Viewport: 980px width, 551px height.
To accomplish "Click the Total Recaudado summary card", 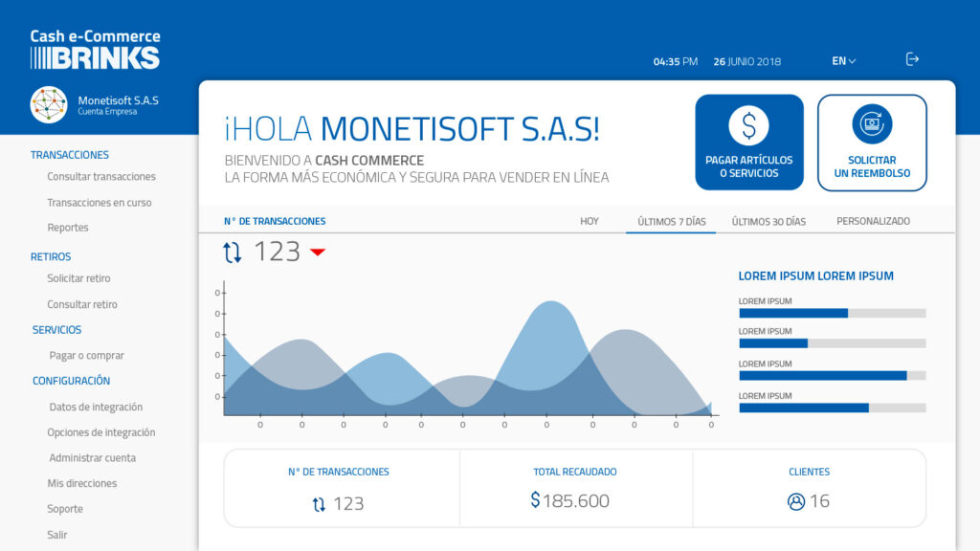I will [x=575, y=488].
